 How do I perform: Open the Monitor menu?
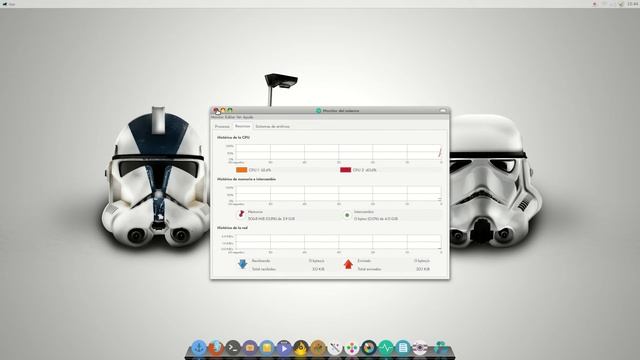coord(218,117)
